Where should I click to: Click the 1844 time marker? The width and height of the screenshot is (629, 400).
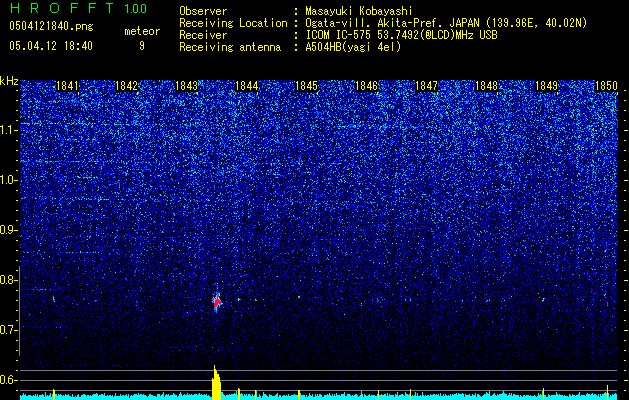tap(247, 86)
